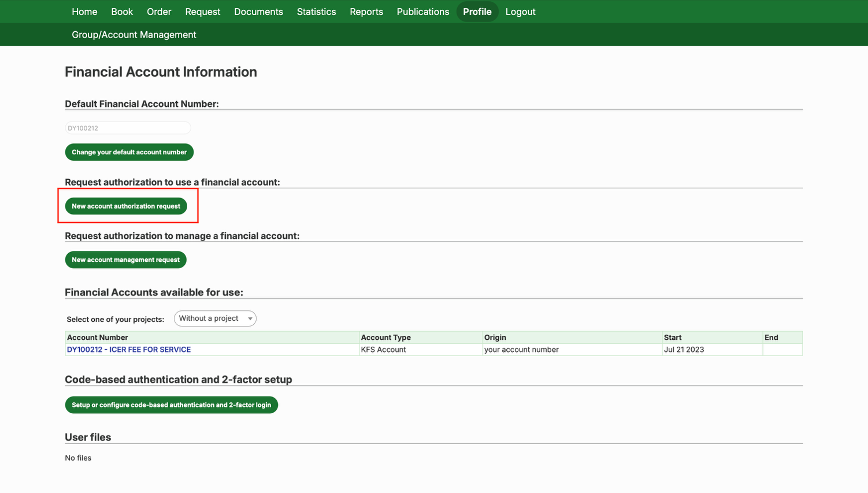868x493 pixels.
Task: Go to the Book menu item
Action: [122, 12]
